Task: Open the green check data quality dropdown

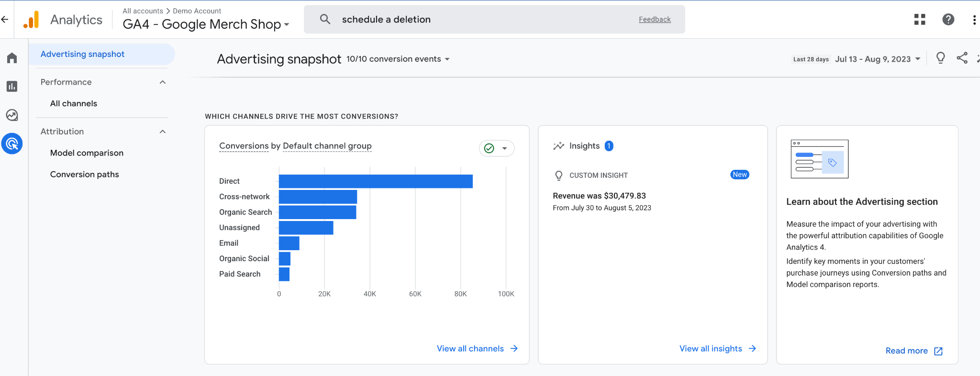Action: pos(496,148)
